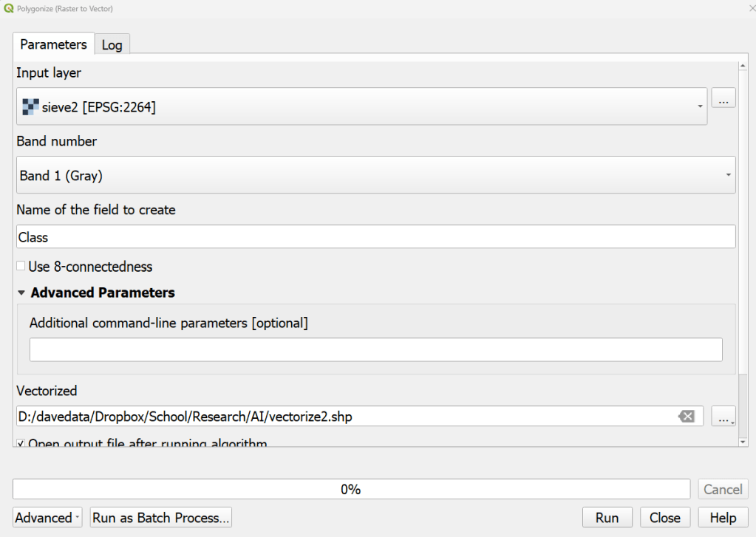The height and width of the screenshot is (537, 756).
Task: Open the Band number dropdown
Action: 375,175
